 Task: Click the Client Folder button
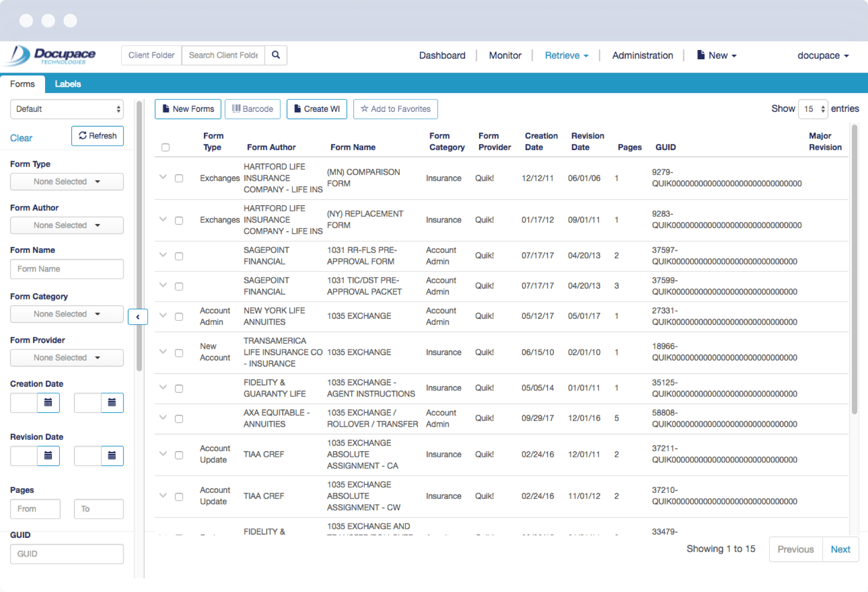pyautogui.click(x=152, y=55)
